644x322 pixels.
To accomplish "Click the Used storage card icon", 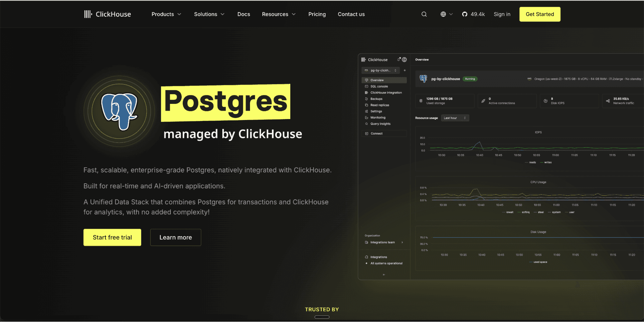I will click(x=421, y=101).
